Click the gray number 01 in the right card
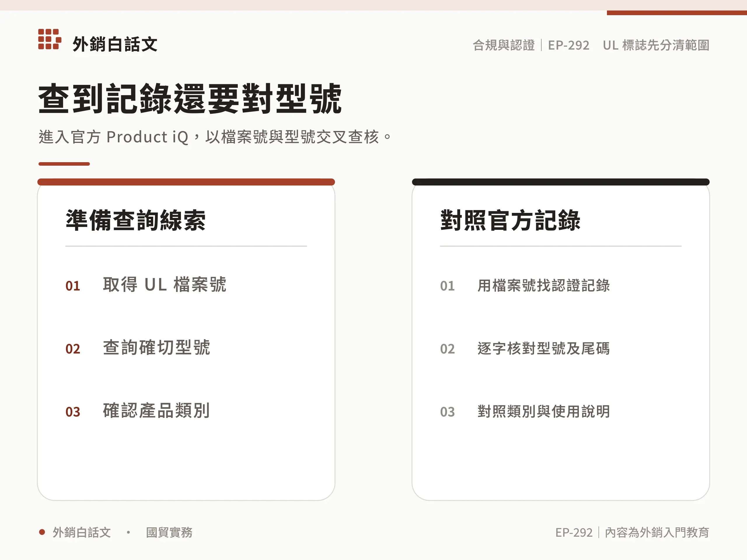This screenshot has width=747, height=560. 447,286
